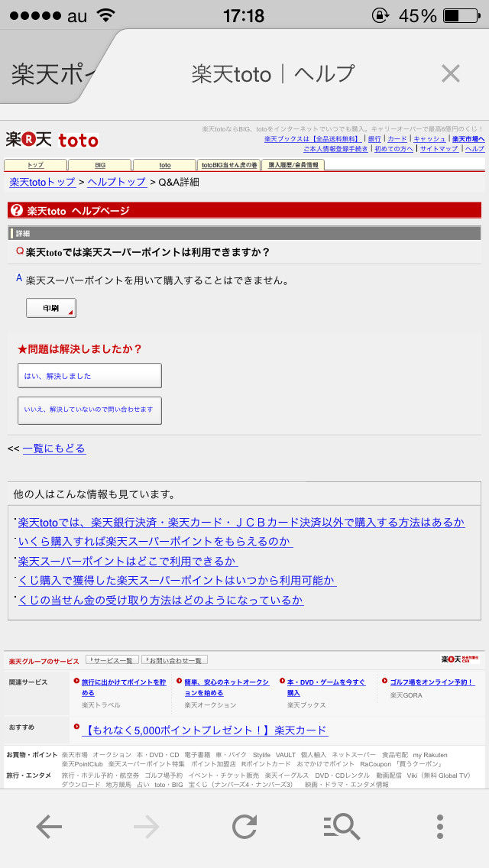Open the カード header link
Screen dimensions: 489x868
[397, 139]
